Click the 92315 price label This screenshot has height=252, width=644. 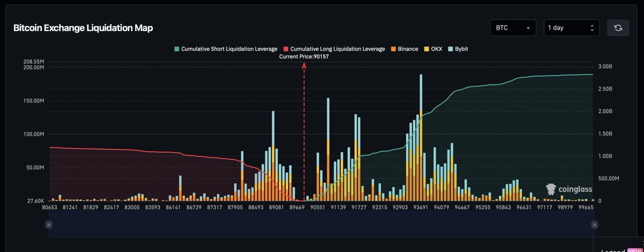[x=379, y=207]
